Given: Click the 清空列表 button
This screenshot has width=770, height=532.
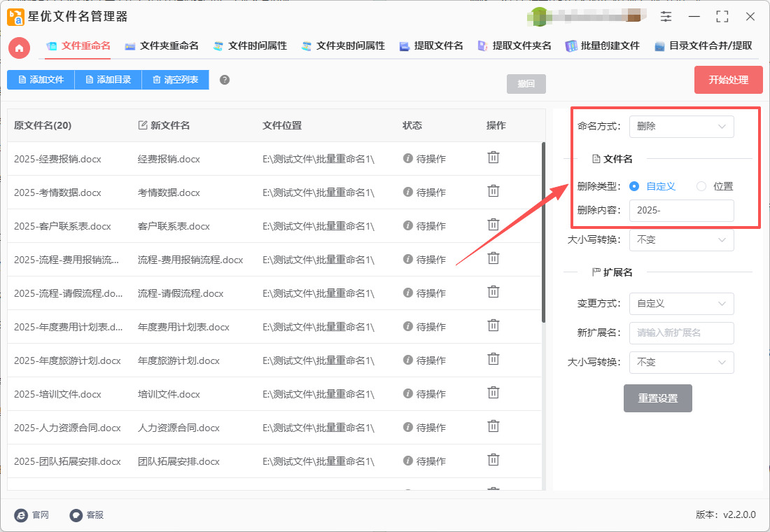Looking at the screenshot, I should (x=175, y=80).
